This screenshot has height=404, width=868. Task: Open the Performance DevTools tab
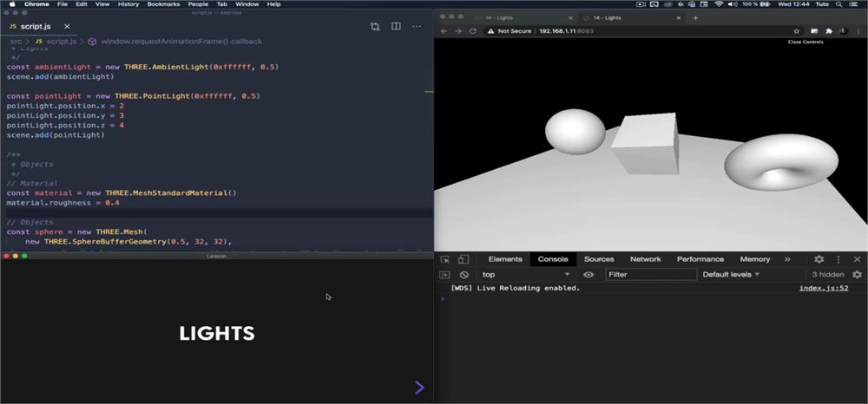point(700,259)
